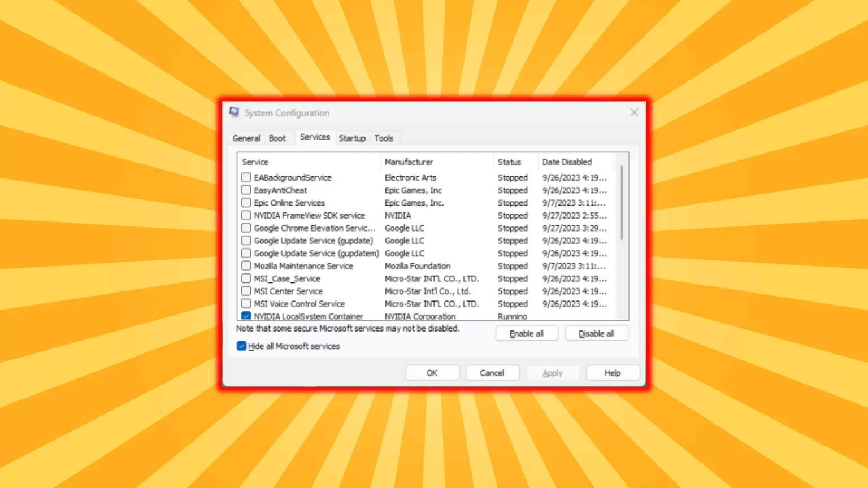Uncheck NVIDIA LocalSystem Container checkbox
Viewport: 868px width, 488px height.
click(x=246, y=316)
